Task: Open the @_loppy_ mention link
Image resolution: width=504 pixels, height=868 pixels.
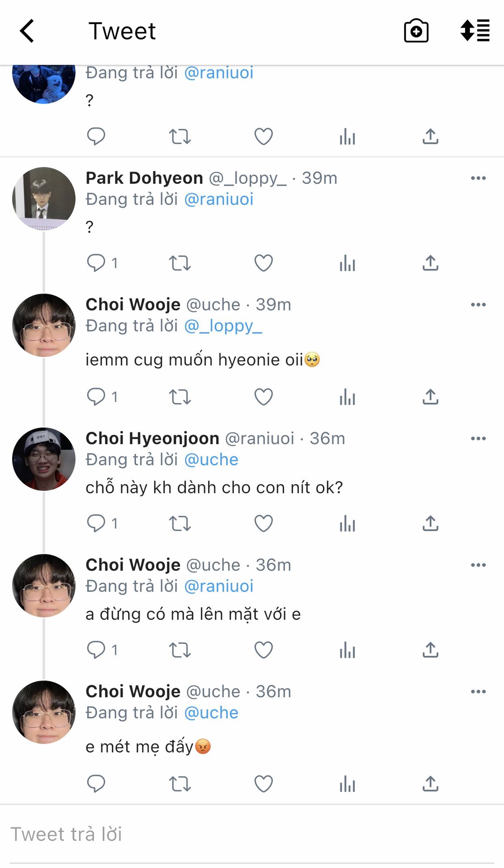Action: [x=223, y=325]
